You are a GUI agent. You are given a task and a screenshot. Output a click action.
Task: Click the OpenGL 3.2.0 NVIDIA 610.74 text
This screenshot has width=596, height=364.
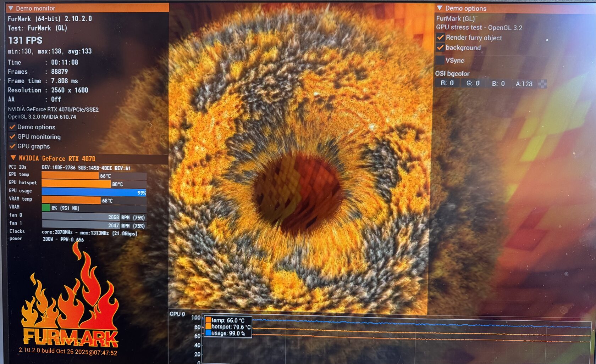42,117
